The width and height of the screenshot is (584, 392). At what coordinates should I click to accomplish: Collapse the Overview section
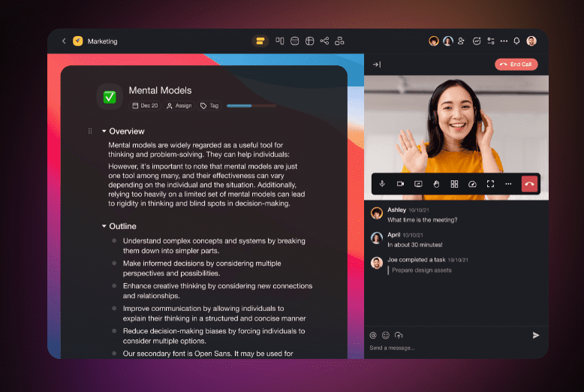click(x=104, y=131)
